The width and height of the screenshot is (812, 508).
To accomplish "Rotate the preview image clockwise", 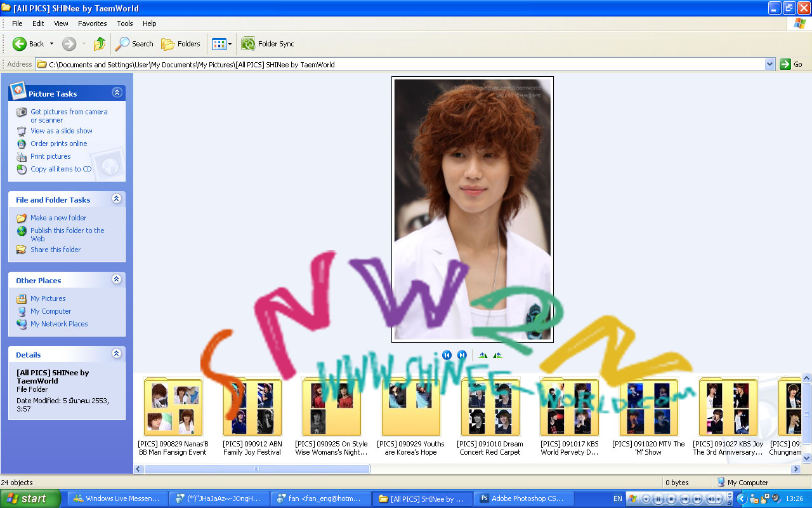I will pyautogui.click(x=483, y=355).
